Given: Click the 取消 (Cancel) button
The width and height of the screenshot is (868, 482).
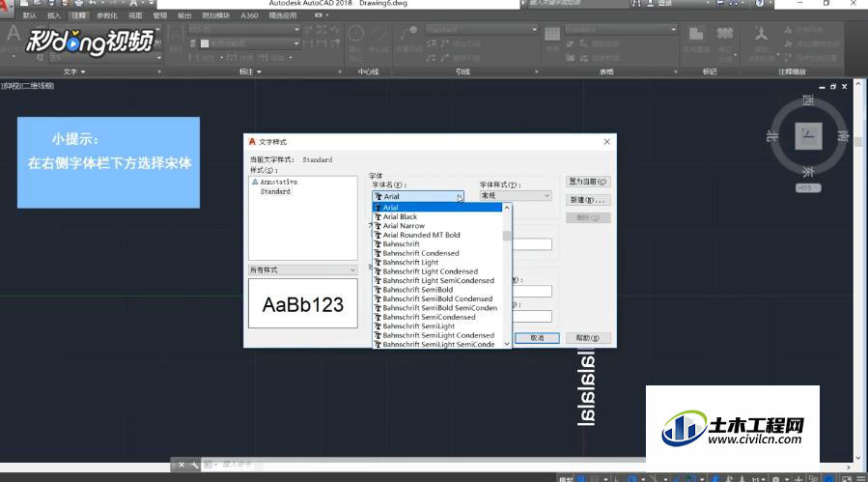Looking at the screenshot, I should 537,338.
